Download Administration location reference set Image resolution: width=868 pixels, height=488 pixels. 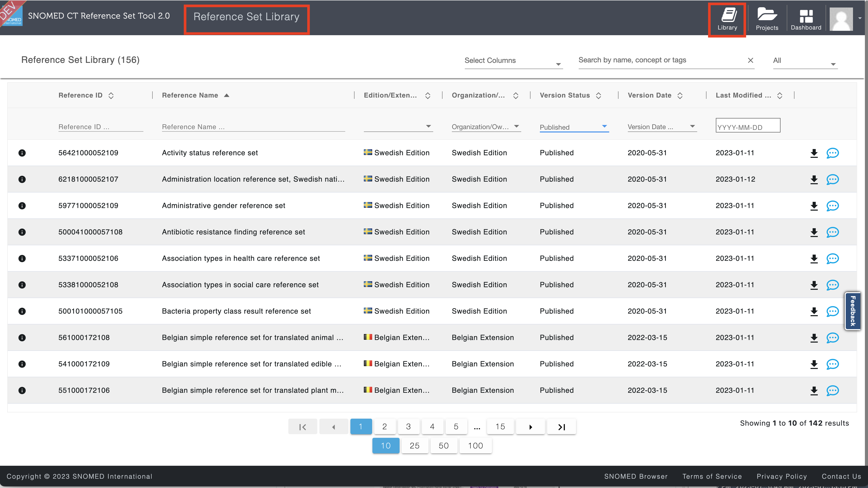pos(814,180)
